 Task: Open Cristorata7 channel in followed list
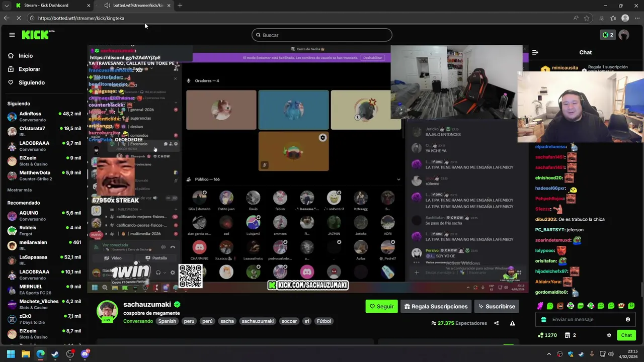click(44, 131)
